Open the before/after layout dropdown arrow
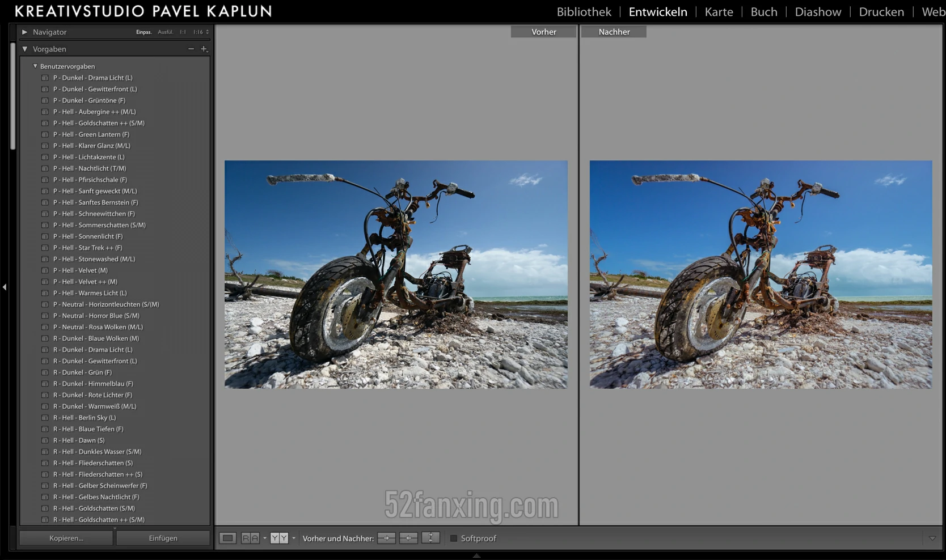 pyautogui.click(x=294, y=538)
